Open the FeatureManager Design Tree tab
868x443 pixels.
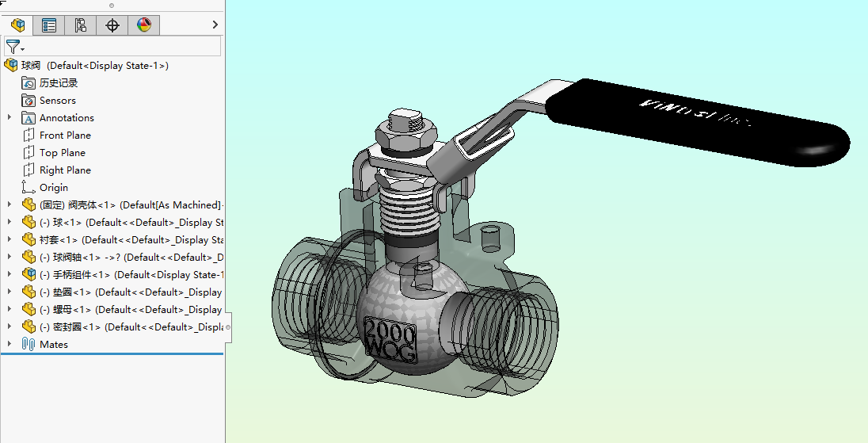click(x=17, y=25)
